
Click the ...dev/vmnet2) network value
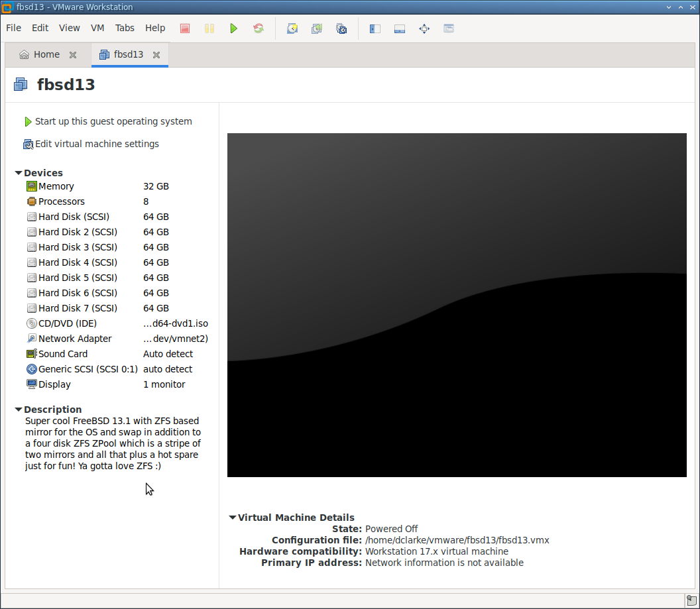click(x=176, y=339)
